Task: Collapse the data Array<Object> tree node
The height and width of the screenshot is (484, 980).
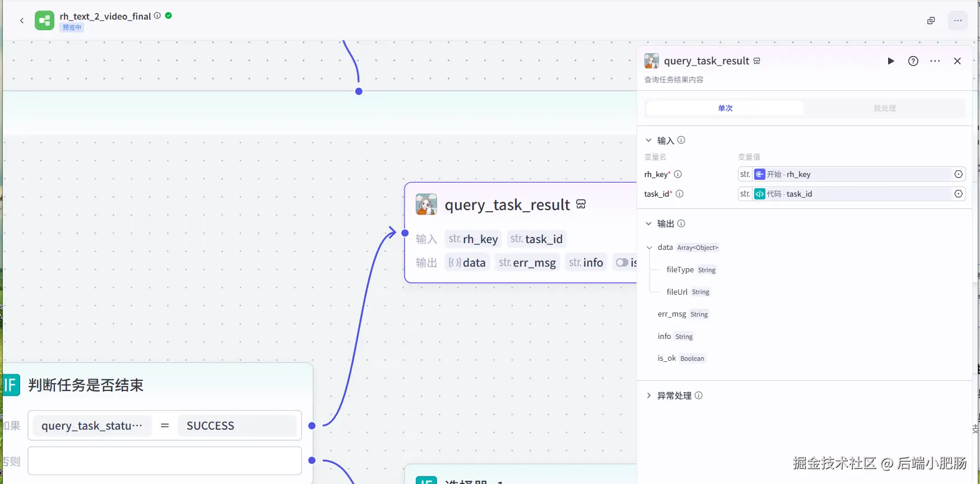Action: tap(649, 248)
